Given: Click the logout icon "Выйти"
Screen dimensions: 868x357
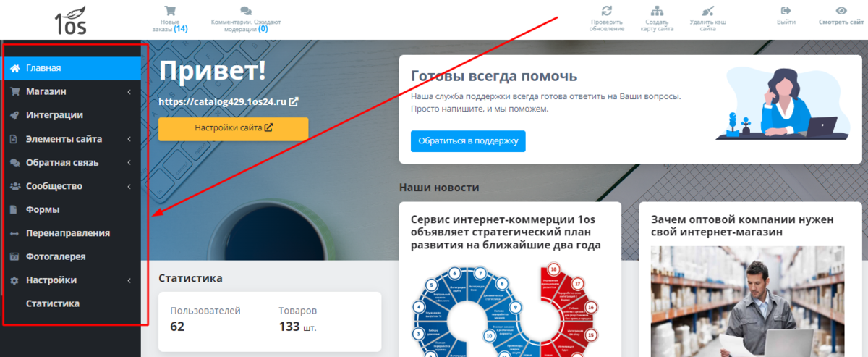Looking at the screenshot, I should (x=786, y=11).
